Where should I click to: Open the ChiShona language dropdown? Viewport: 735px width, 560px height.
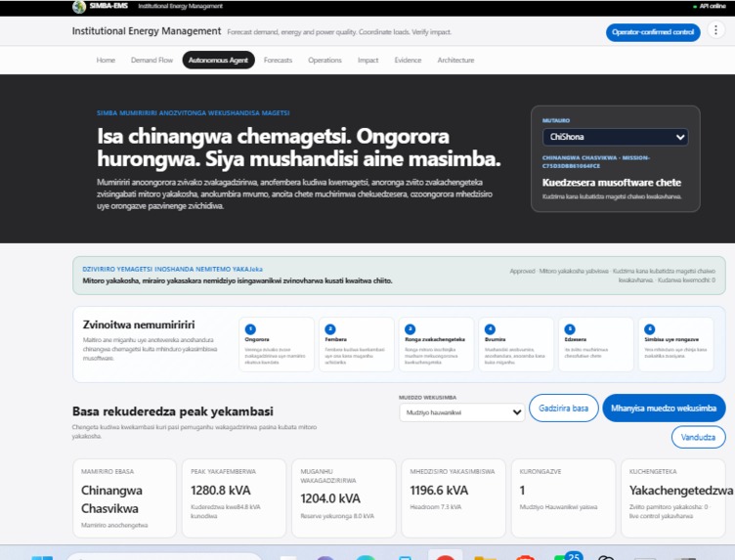pos(615,137)
